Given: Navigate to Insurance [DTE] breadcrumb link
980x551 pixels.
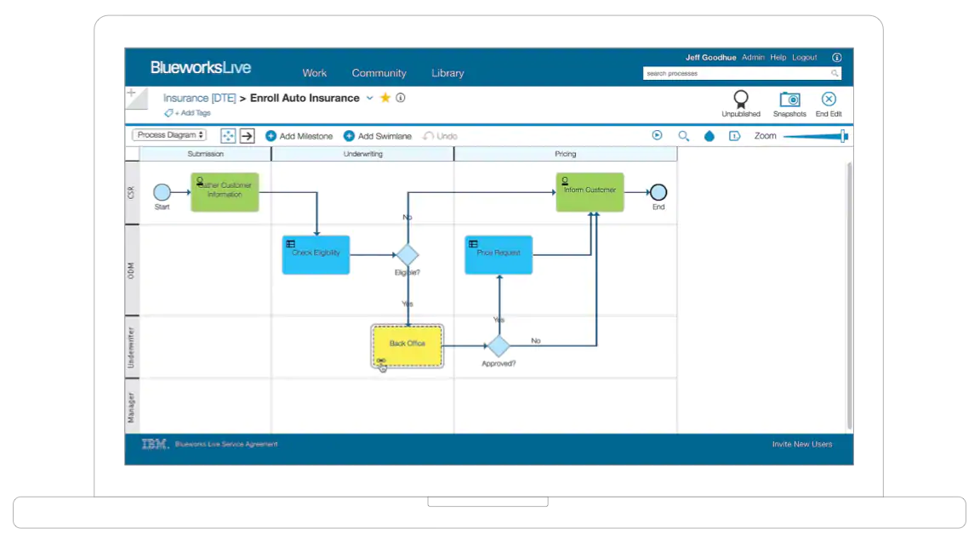Looking at the screenshot, I should pyautogui.click(x=199, y=98).
